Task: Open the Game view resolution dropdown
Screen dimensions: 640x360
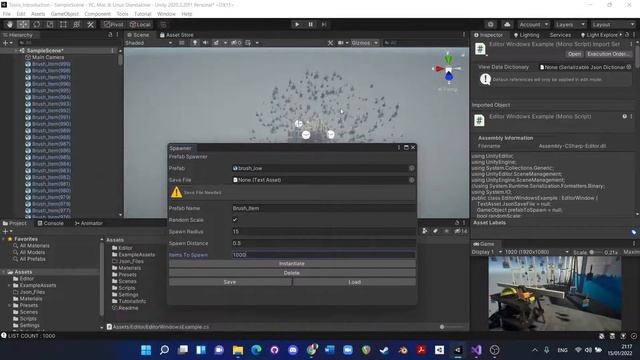Action: click(x=537, y=252)
